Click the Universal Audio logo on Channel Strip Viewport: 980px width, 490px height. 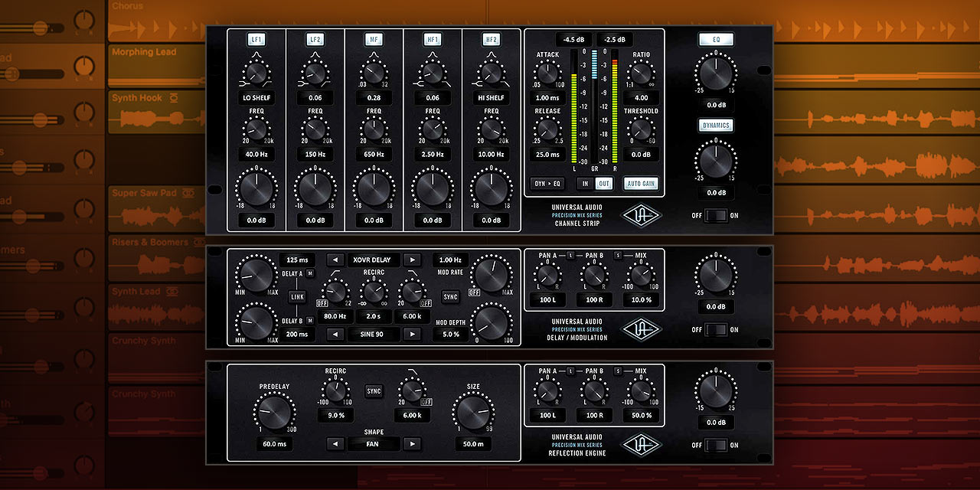coord(640,215)
